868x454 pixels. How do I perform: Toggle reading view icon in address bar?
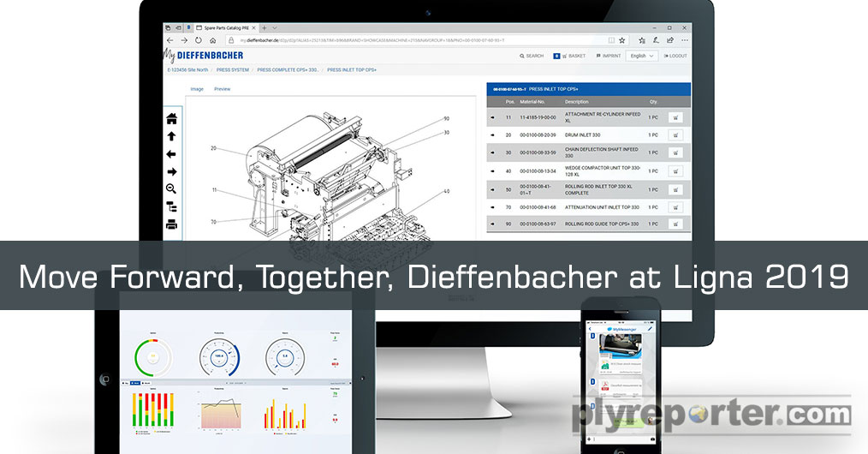[611, 40]
